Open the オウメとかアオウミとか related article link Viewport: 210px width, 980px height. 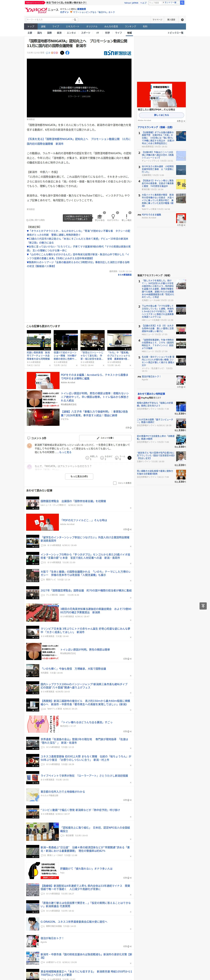(79, 233)
